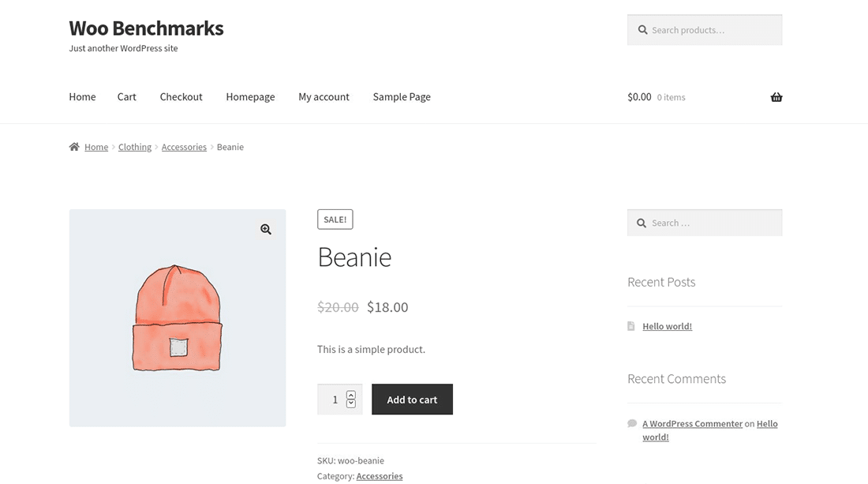
Task: Increase quantity with the up arrow
Action: pyautogui.click(x=351, y=394)
